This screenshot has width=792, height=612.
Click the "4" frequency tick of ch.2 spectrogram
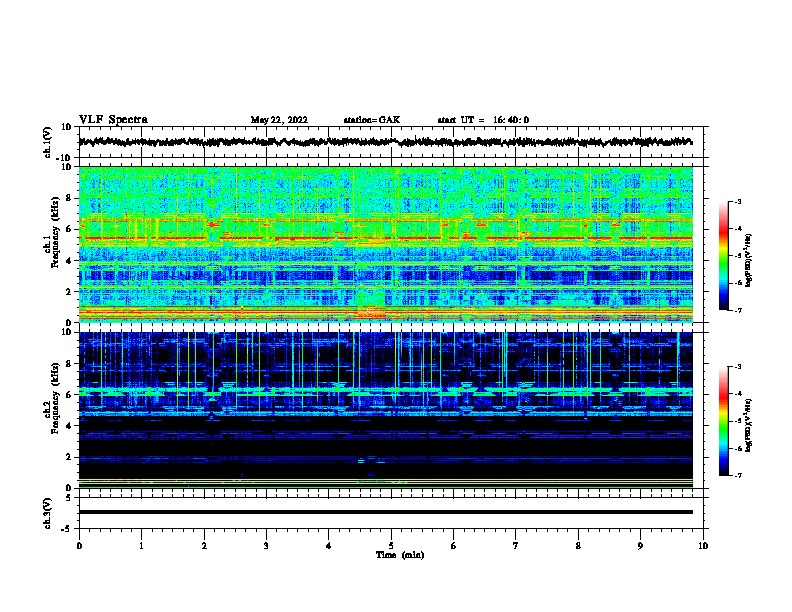click(69, 426)
